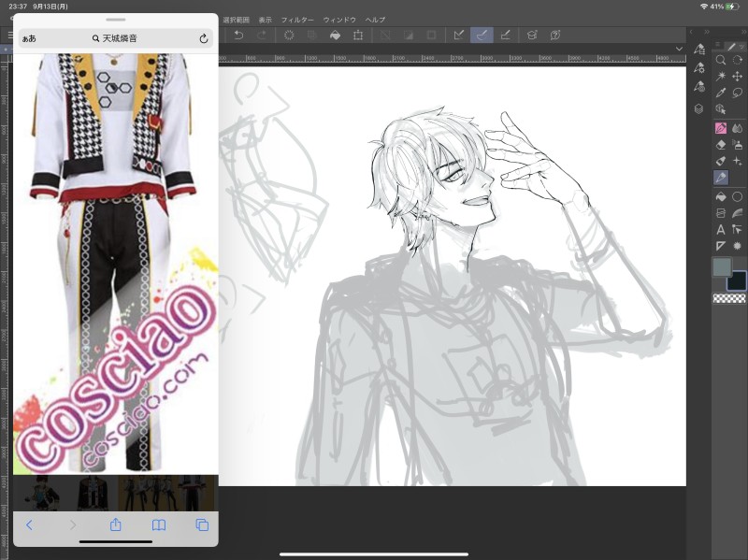Toggle the active Snap to Special Ruler
The width and height of the screenshot is (748, 560).
482,36
